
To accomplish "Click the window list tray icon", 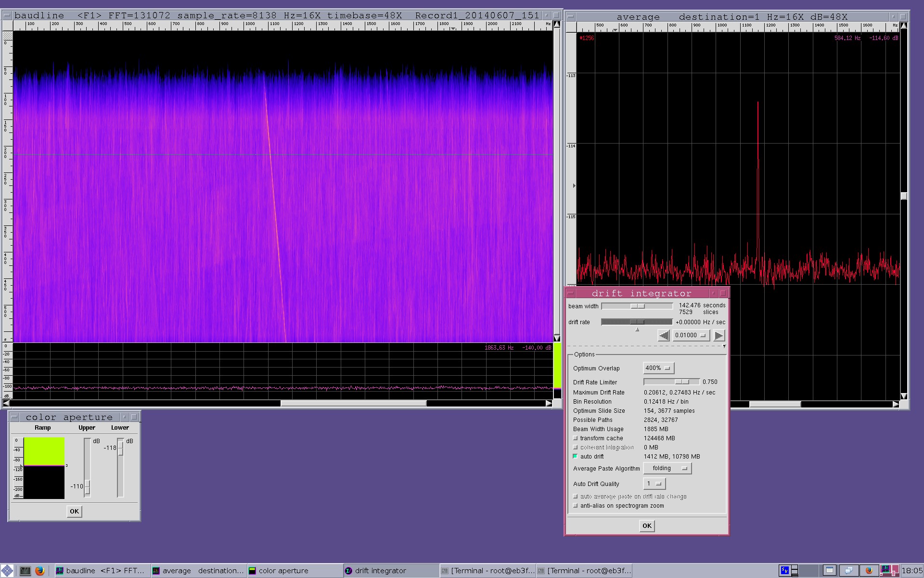I will [x=829, y=571].
